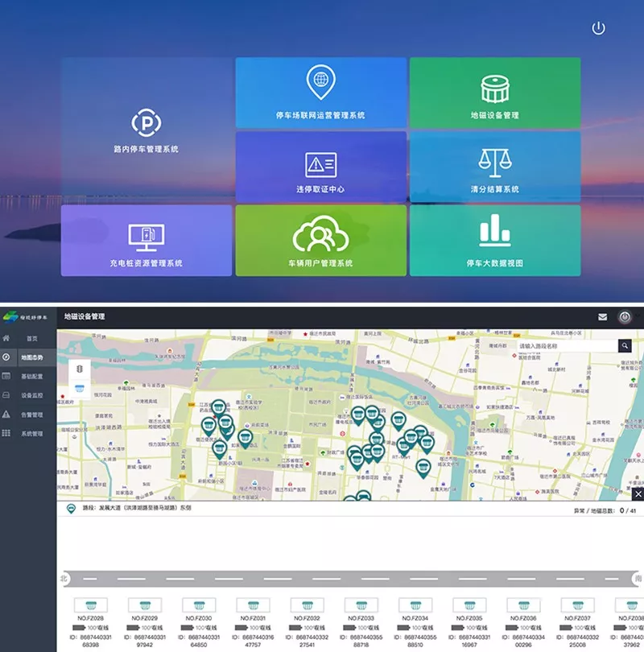Click the search magnifier button on map

coord(625,345)
